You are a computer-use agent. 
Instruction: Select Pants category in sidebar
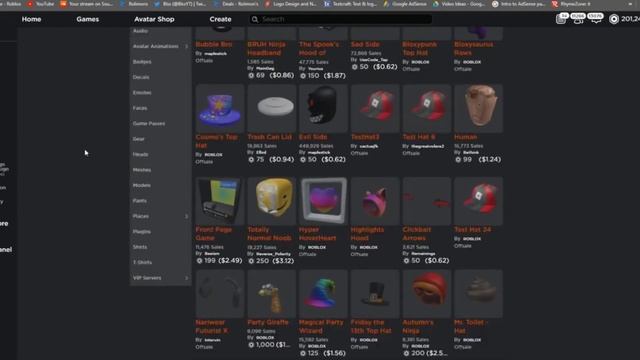140,201
